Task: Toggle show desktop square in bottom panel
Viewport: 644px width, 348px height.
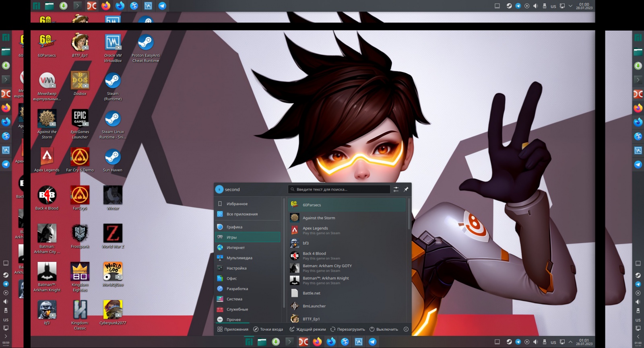Action: pos(497,342)
